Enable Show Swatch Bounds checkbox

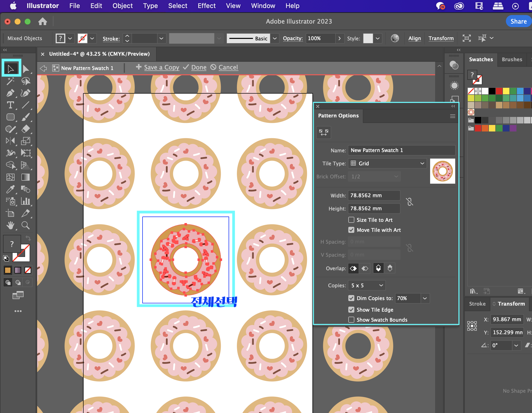pos(351,320)
